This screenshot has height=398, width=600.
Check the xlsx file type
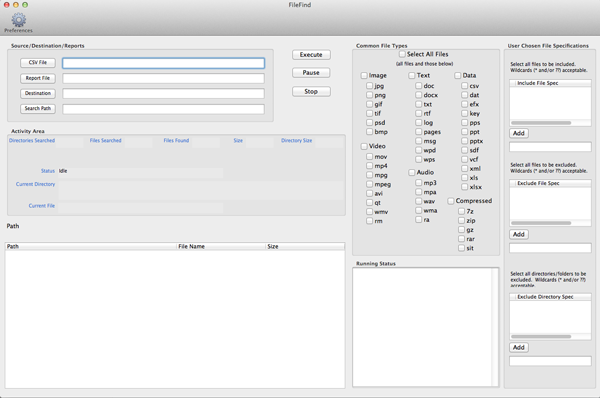(x=465, y=187)
